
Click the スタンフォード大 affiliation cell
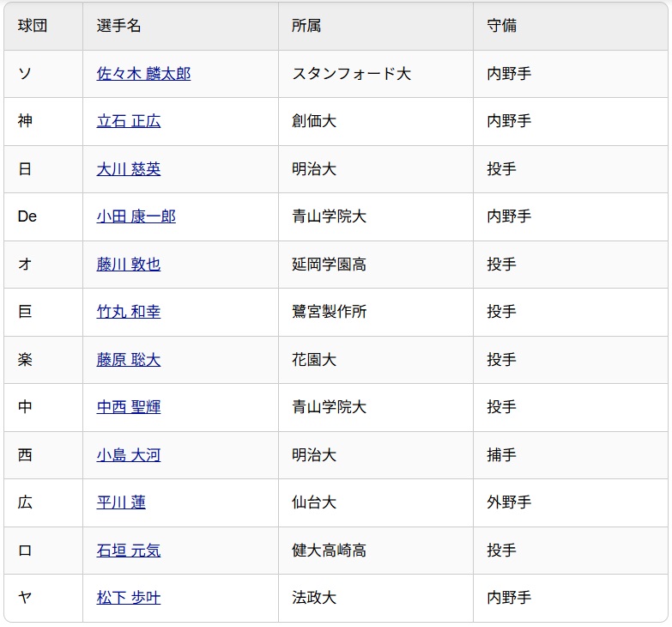click(x=351, y=74)
